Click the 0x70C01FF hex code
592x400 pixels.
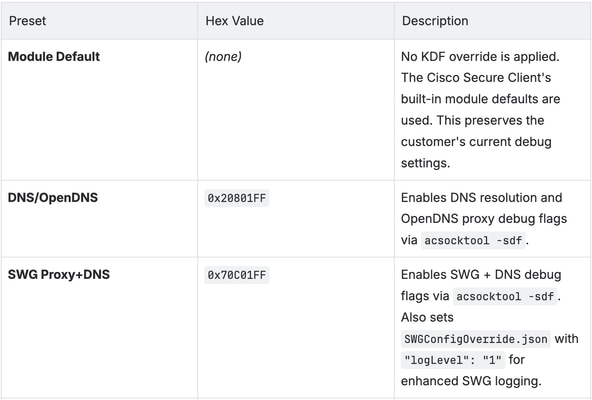(237, 275)
